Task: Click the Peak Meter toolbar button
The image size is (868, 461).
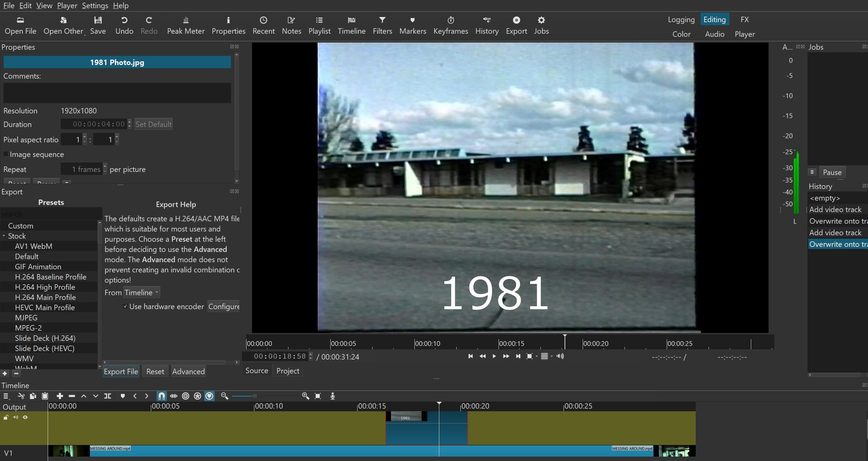Action: click(186, 26)
